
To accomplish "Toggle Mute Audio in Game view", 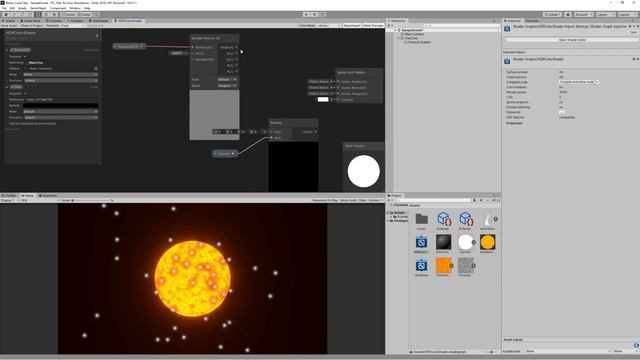I will (x=348, y=200).
